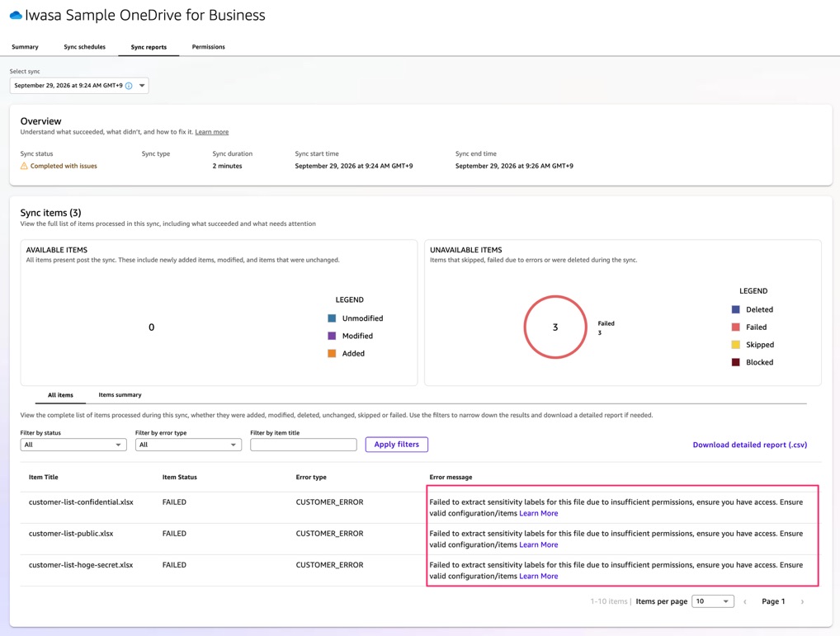Click the Filter by item title field
This screenshot has height=636, width=840.
[x=303, y=445]
